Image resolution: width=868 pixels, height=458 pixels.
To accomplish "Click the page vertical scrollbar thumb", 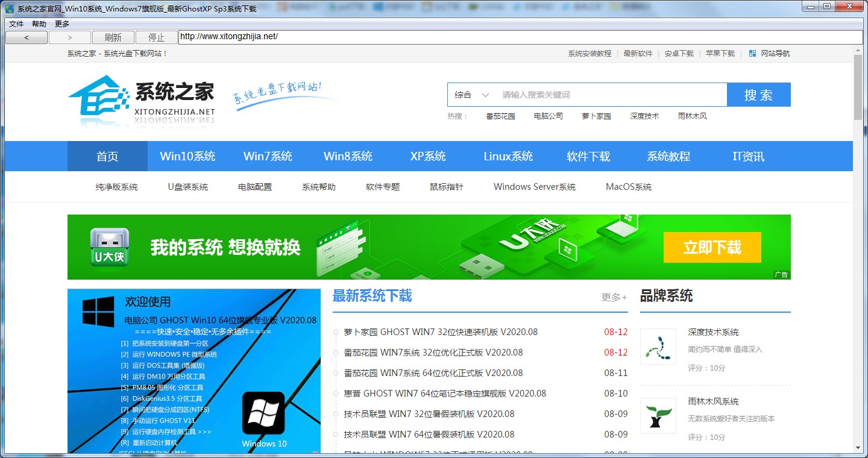I will (x=858, y=87).
